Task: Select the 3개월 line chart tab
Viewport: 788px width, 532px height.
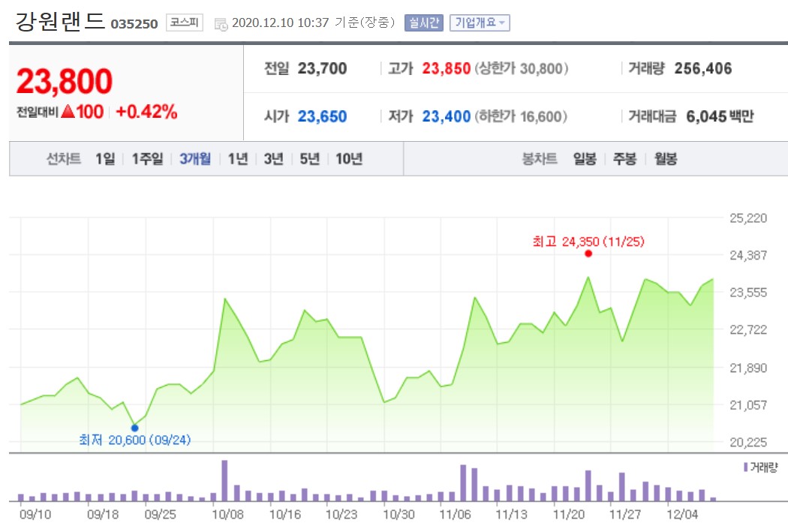Action: click(195, 159)
